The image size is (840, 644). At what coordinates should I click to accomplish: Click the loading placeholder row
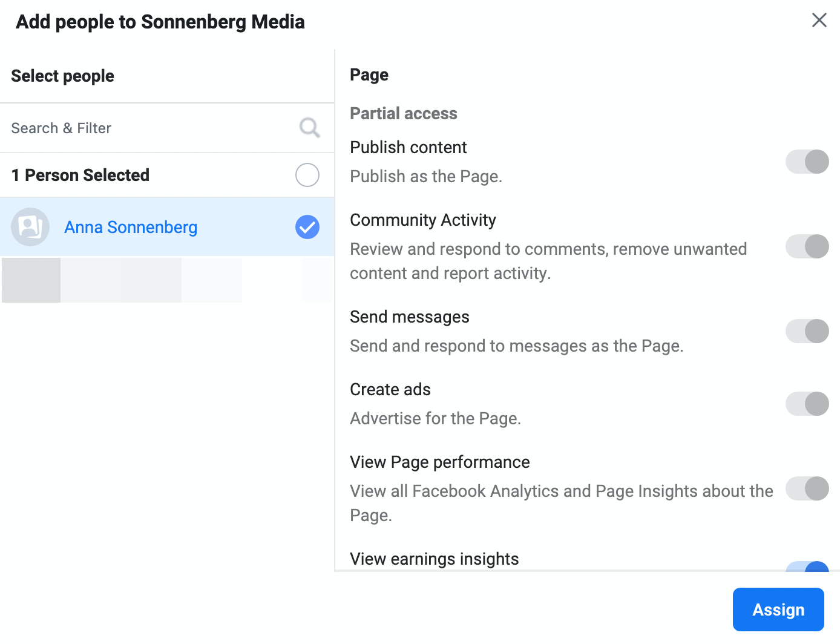pyautogui.click(x=168, y=280)
